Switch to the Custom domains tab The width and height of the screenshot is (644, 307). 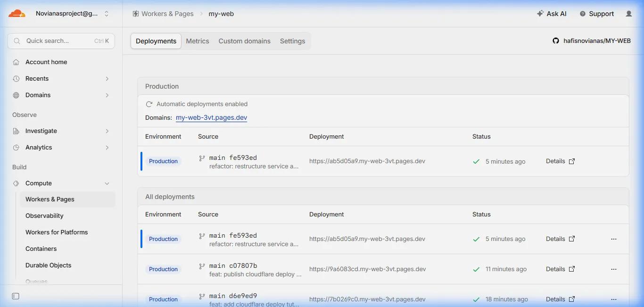[245, 41]
